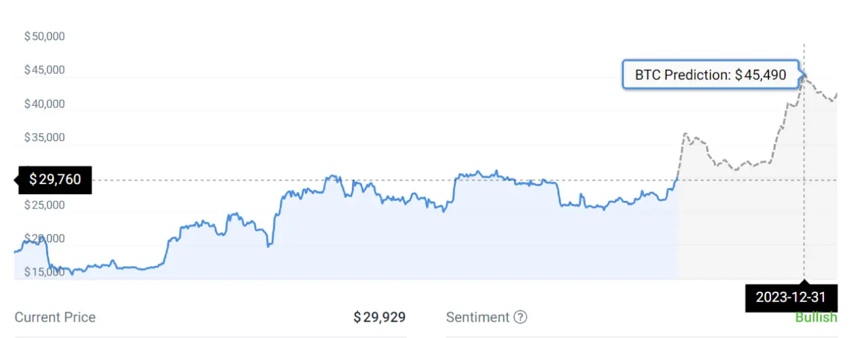Click the $45,000 y-axis label
Image resolution: width=868 pixels, height=338 pixels.
(x=44, y=70)
